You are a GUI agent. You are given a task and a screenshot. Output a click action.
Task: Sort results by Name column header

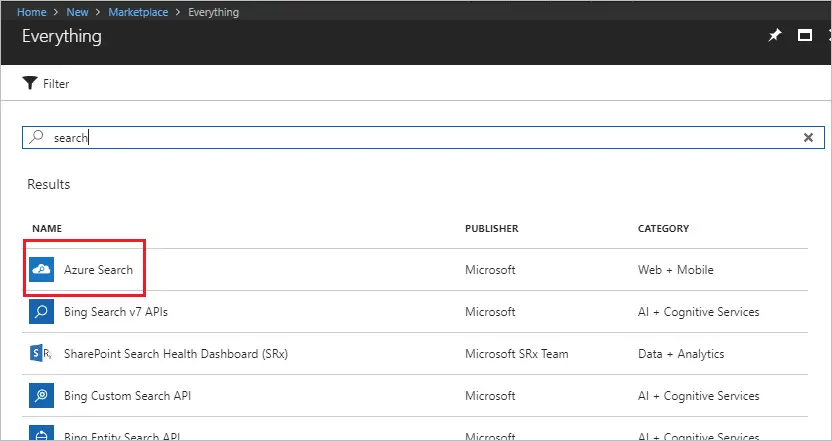(47, 229)
